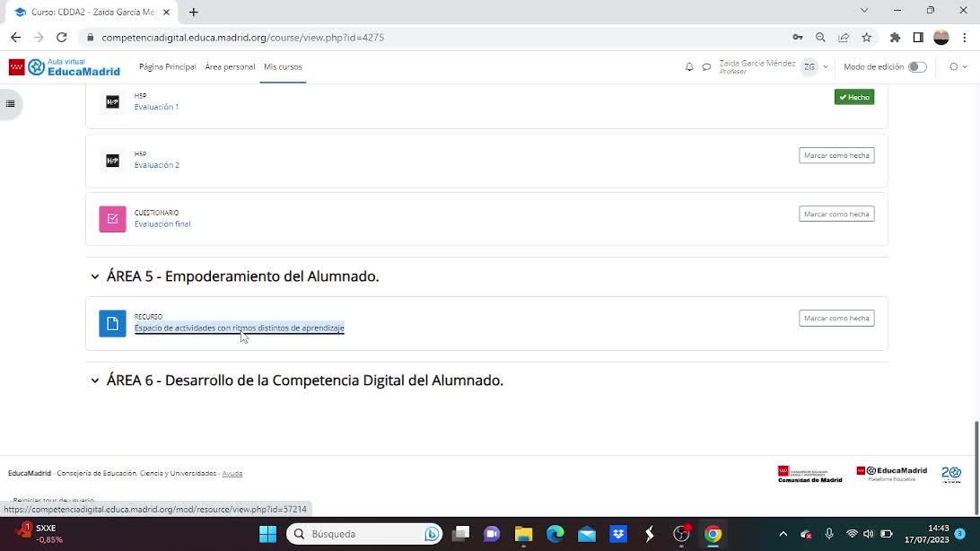Open Dropbox from taskbar
Screen dimensions: 980x551
point(618,534)
